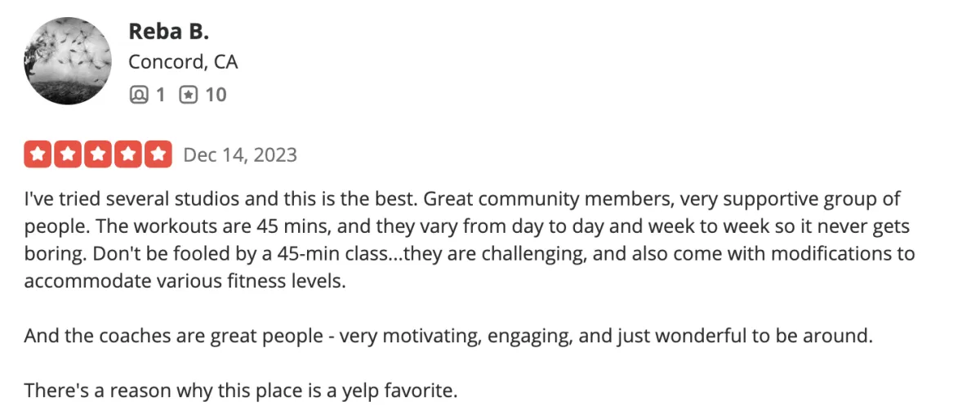Click the friends icon under the location
980x415 pixels.
(139, 95)
